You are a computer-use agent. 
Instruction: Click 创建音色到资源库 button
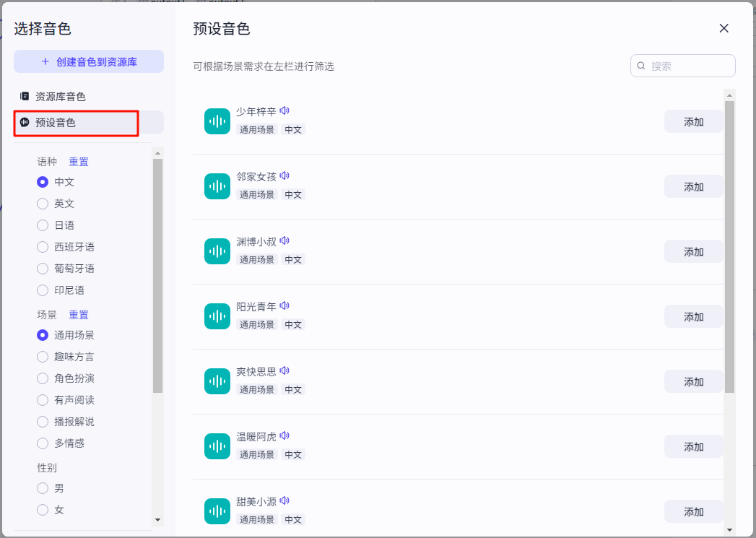[89, 62]
